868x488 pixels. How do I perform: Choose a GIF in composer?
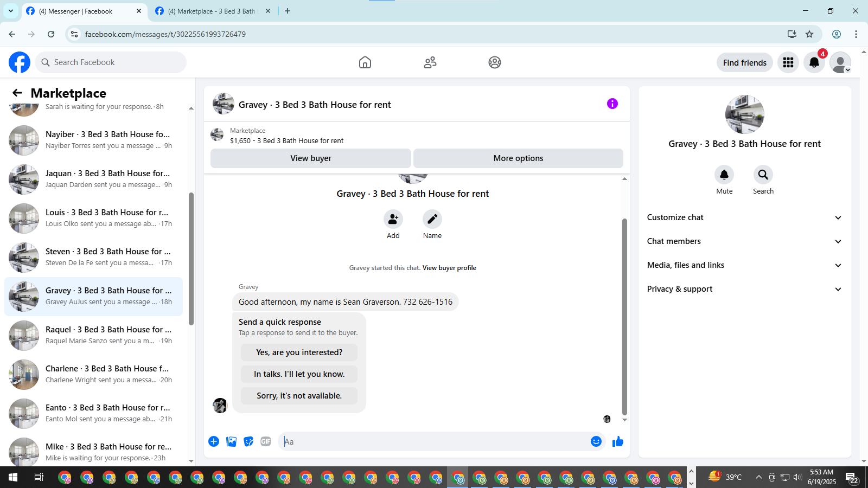coord(266,441)
